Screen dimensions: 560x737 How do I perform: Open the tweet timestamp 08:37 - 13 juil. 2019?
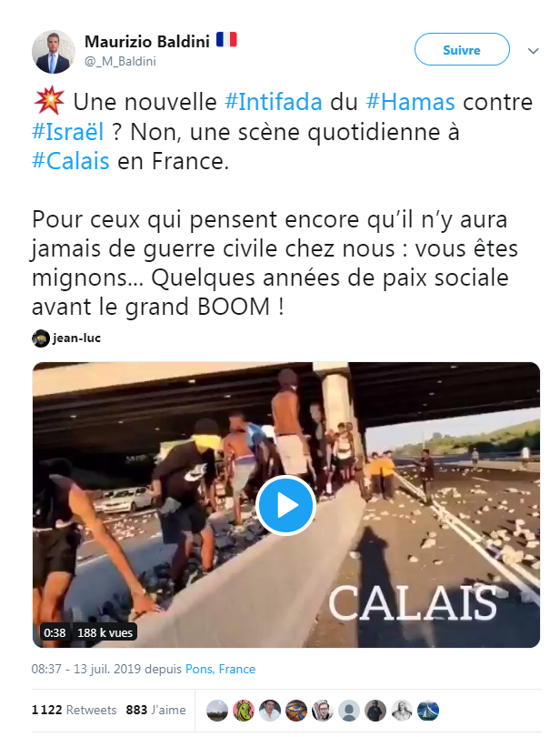coord(86,669)
